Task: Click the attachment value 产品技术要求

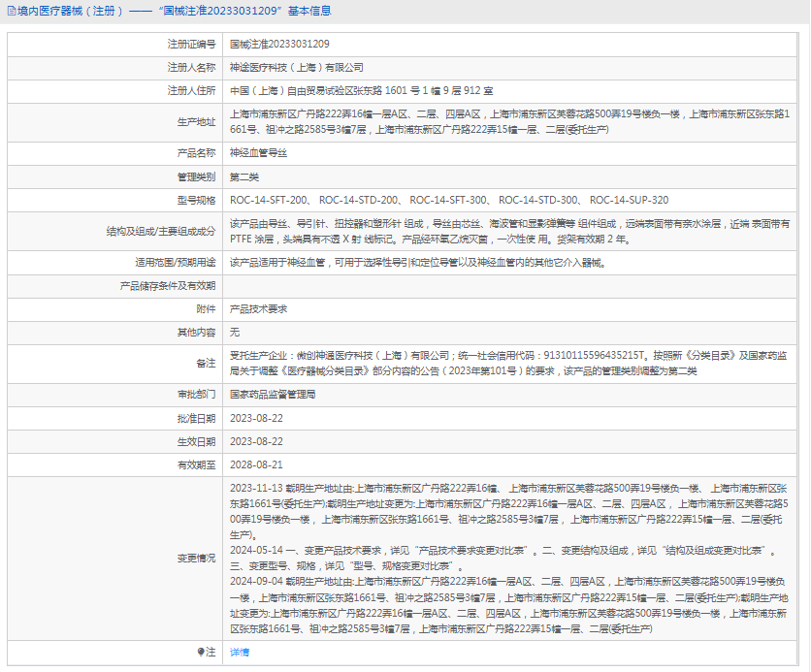Action: click(259, 309)
